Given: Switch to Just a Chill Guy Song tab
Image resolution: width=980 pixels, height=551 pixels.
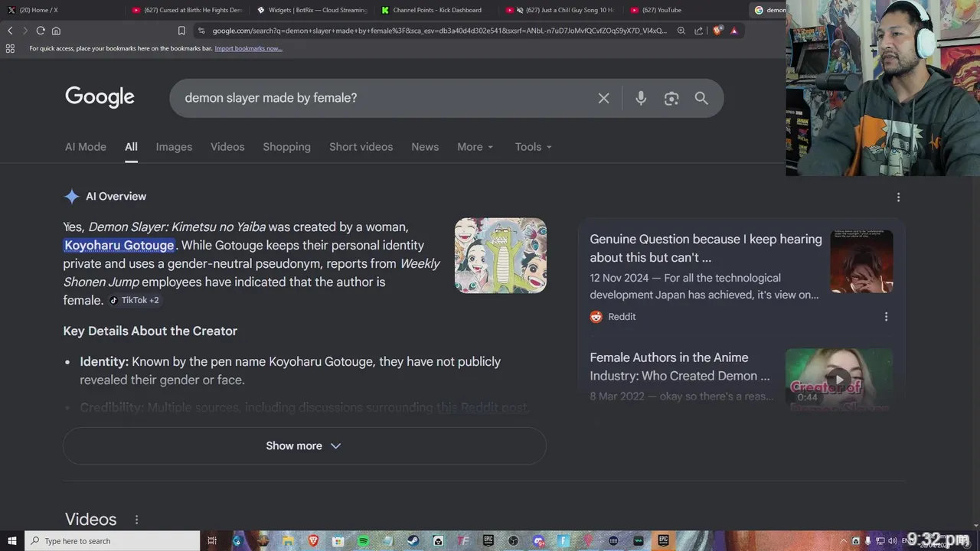Looking at the screenshot, I should tap(560, 10).
